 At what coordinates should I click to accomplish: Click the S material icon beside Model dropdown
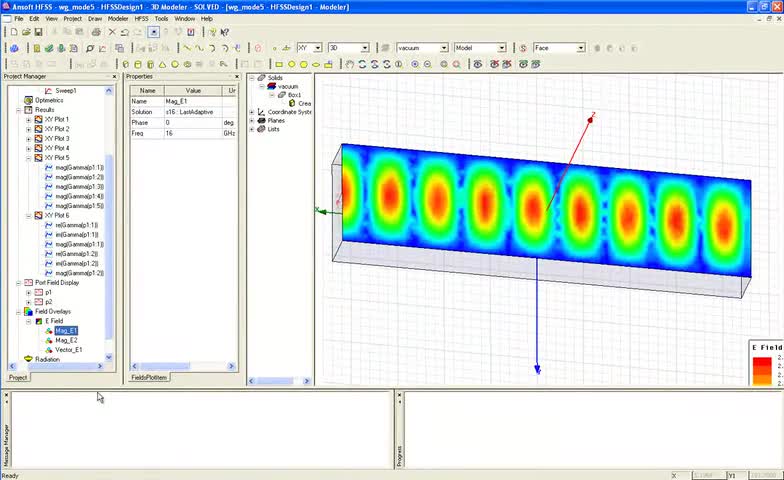523,48
